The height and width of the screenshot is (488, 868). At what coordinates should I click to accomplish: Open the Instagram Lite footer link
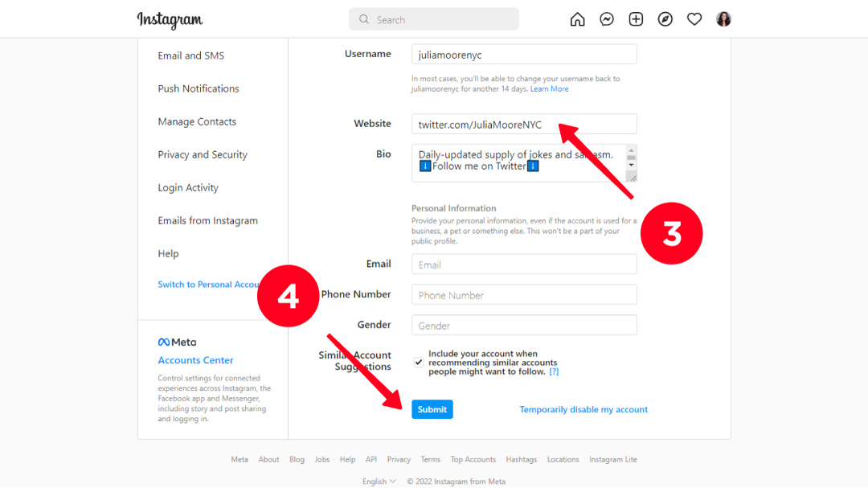click(x=612, y=459)
